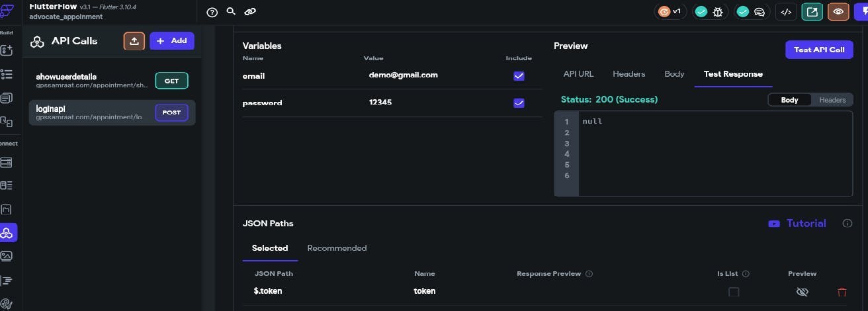Check the Is List box for token
This screenshot has height=311, width=868.
tap(733, 292)
